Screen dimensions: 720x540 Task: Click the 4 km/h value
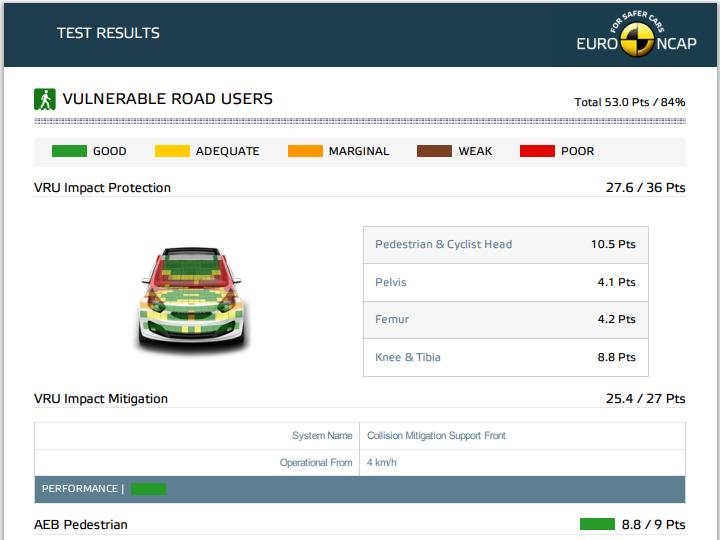click(382, 462)
